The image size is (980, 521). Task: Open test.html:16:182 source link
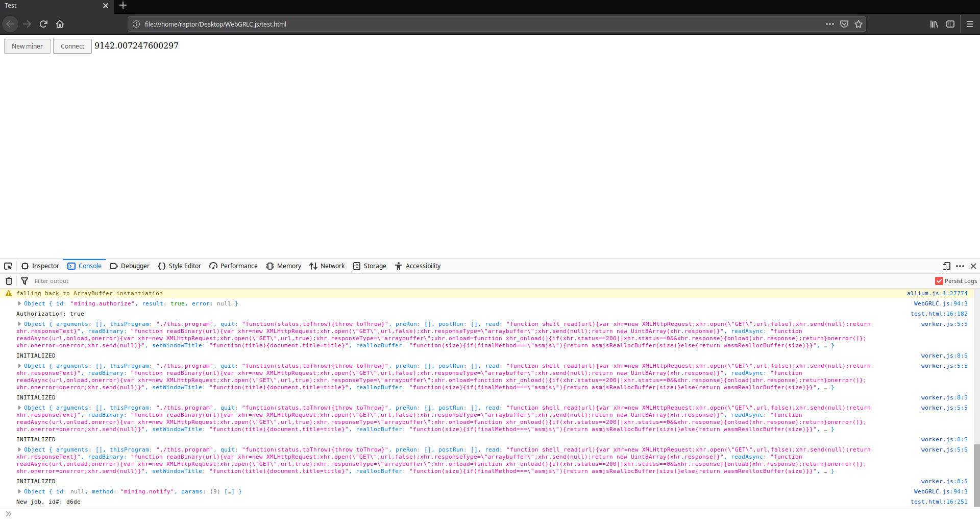point(939,314)
